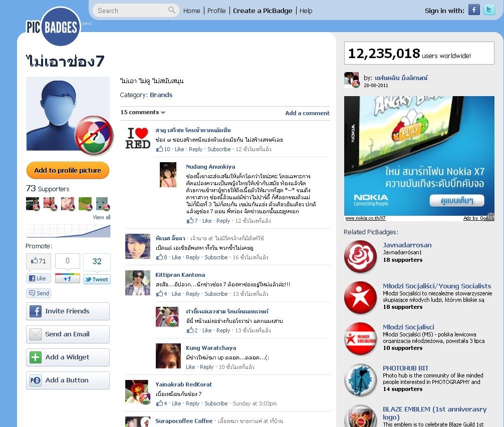Click the supporters growth chart
Screen dimensions: 504x427
tap(68, 230)
